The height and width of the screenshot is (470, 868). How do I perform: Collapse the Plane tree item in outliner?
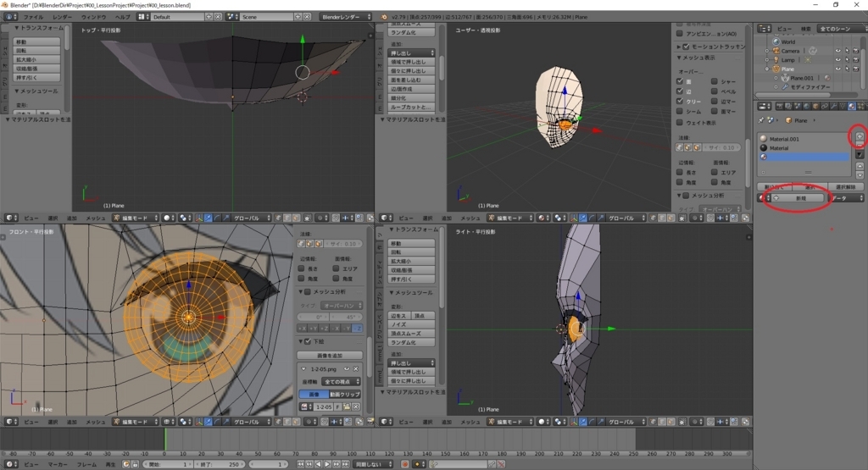(x=767, y=69)
